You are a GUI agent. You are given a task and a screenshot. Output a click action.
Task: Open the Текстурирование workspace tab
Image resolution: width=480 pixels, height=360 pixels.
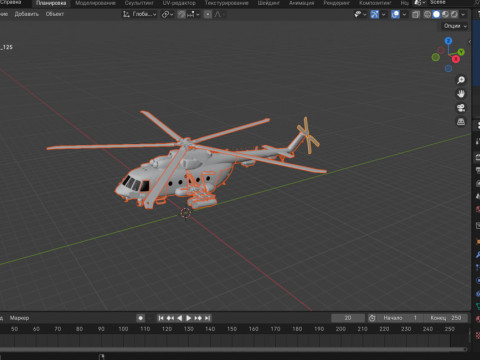227,3
